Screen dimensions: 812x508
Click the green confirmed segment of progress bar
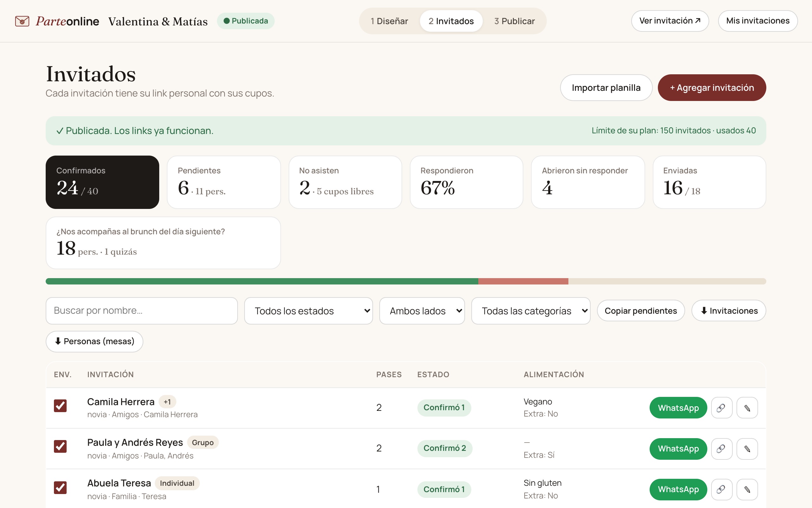point(262,281)
